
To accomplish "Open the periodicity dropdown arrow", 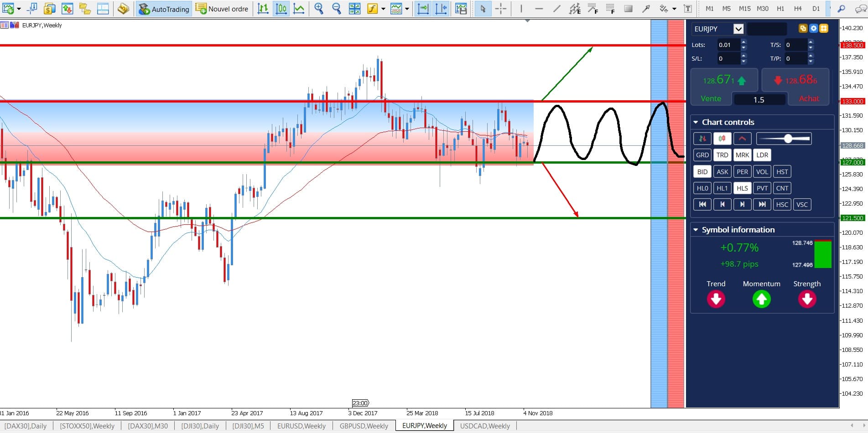I will [x=407, y=9].
